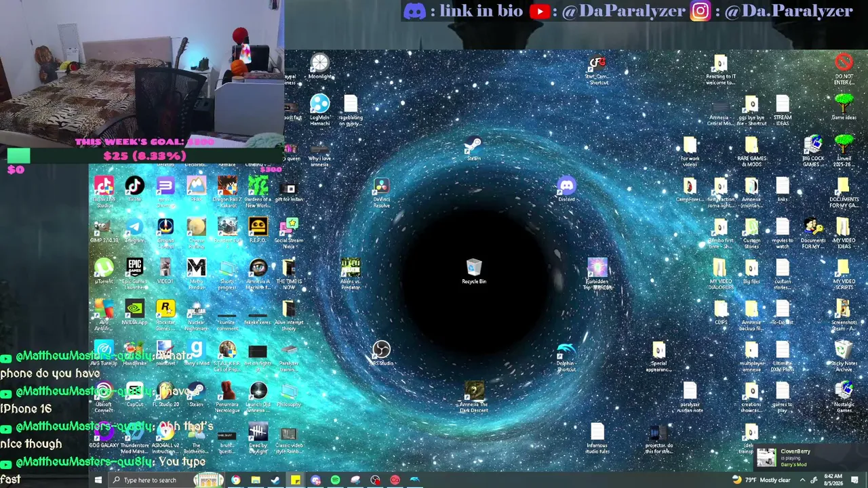Open the weather widget showing 79°F
This screenshot has width=868, height=488.
pos(761,480)
